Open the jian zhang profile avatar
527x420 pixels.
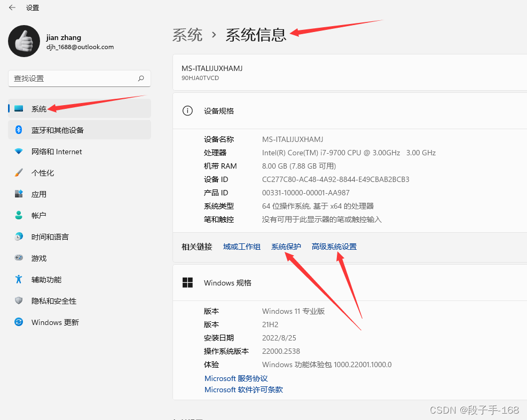coord(24,41)
